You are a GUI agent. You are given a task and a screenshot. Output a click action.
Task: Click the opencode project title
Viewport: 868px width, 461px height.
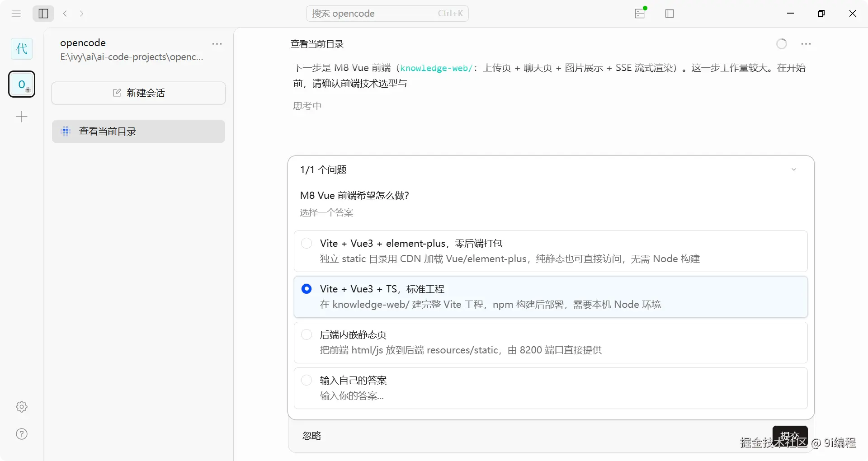83,43
